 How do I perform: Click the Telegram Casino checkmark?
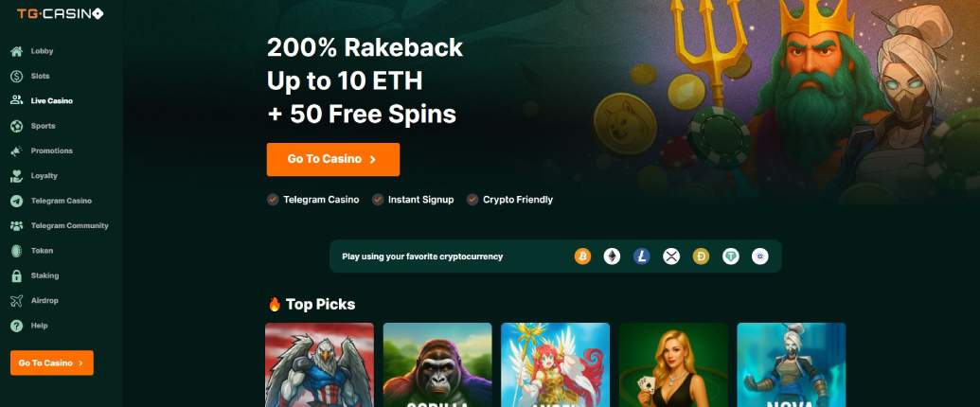pyautogui.click(x=273, y=200)
